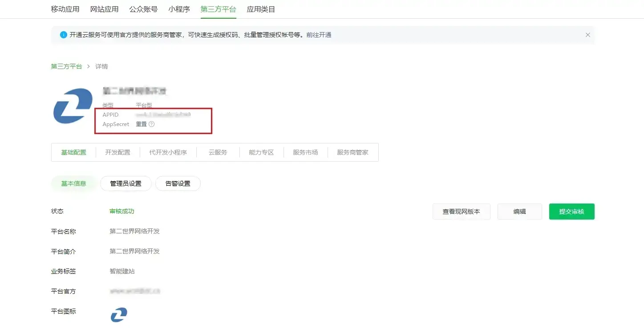Click the blue info icon in banner
Viewport: 644px width, 334px height.
pyautogui.click(x=64, y=35)
